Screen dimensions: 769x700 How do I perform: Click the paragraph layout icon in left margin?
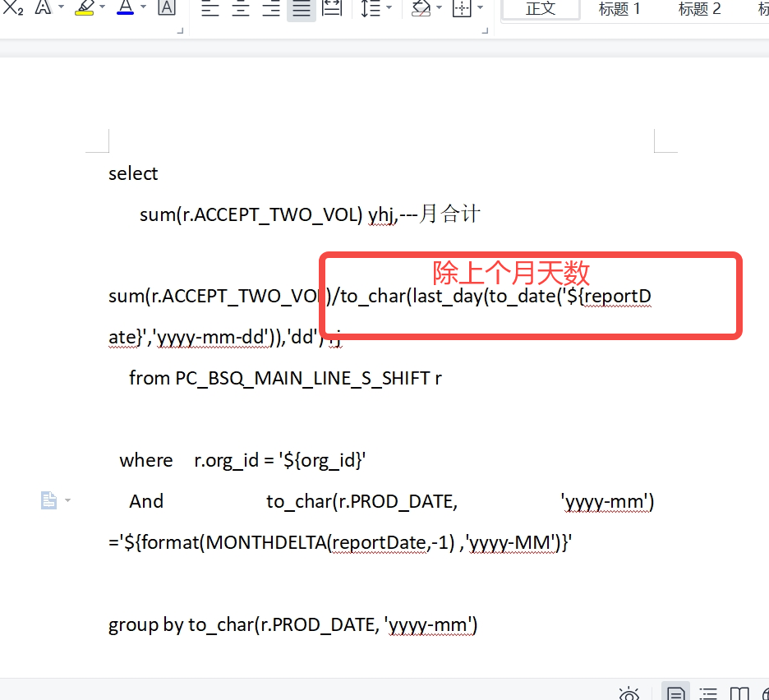point(48,500)
